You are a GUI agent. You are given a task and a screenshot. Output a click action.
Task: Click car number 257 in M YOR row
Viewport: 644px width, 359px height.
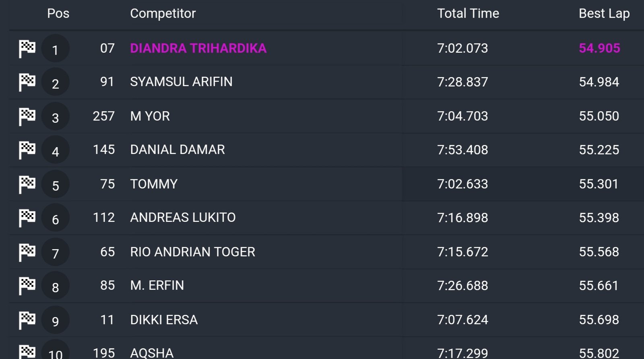click(x=104, y=116)
